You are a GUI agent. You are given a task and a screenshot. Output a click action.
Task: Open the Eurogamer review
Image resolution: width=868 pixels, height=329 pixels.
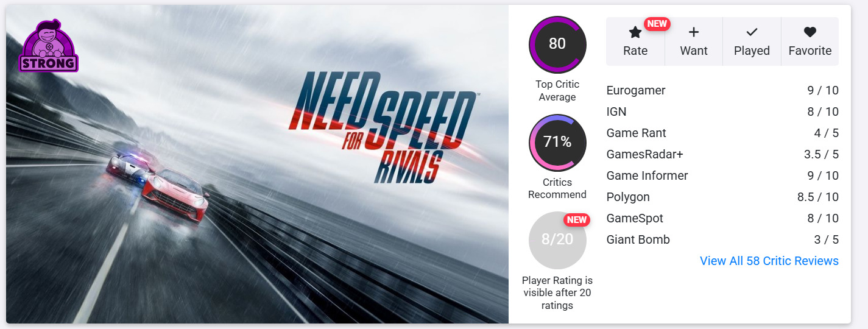[636, 91]
